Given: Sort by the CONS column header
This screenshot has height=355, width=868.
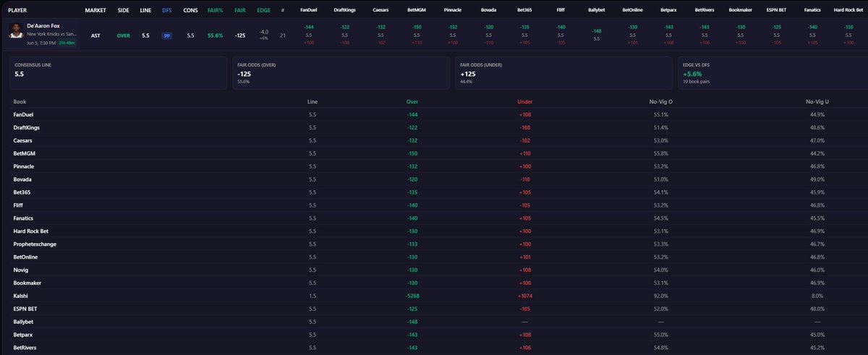Looking at the screenshot, I should point(190,11).
